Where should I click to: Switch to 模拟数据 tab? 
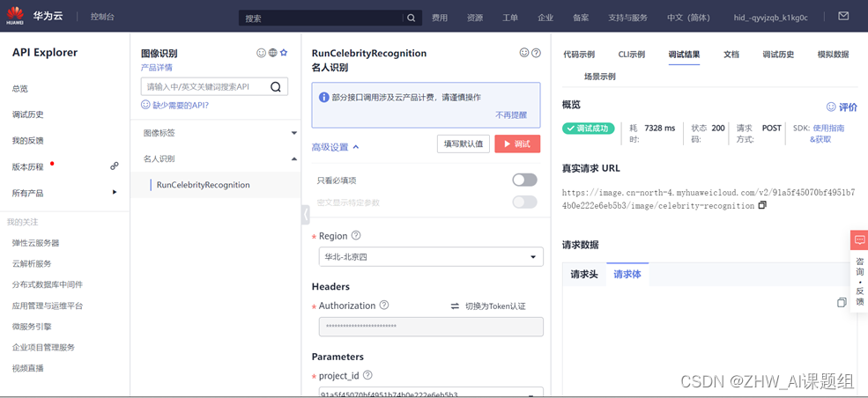pyautogui.click(x=833, y=55)
